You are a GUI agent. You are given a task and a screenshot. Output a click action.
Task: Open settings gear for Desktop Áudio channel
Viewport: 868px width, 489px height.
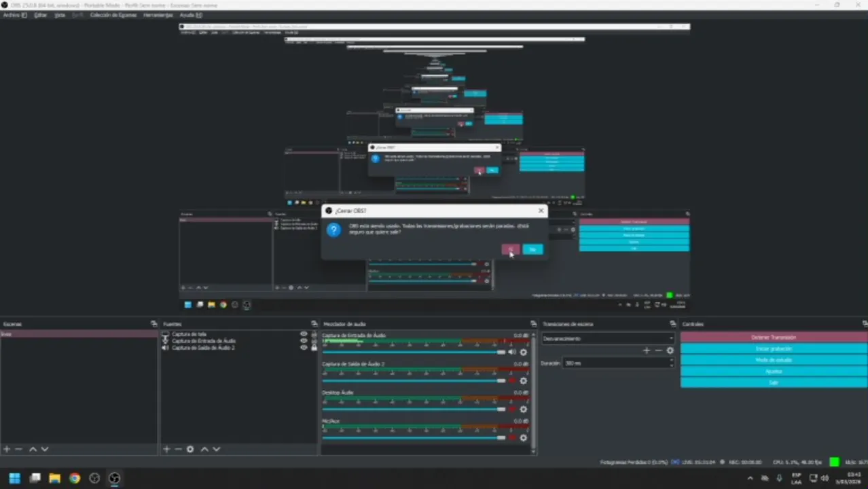coord(523,409)
